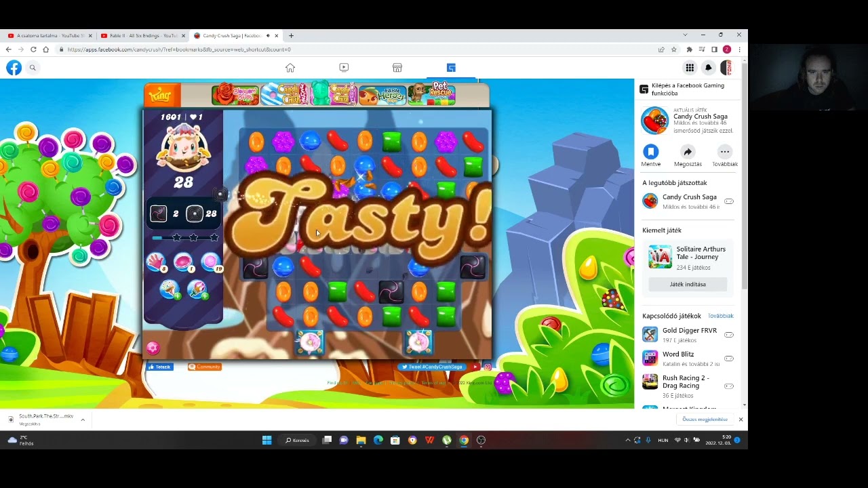
Task: Open the Facebook menu grid icon
Action: pyautogui.click(x=690, y=68)
